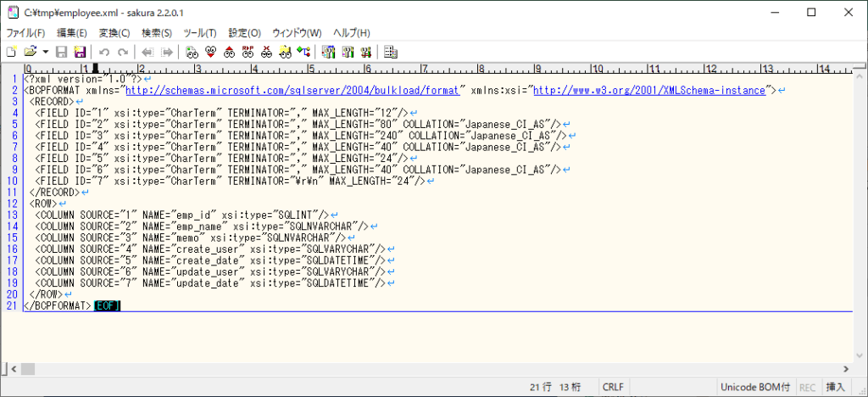Run outline analysis tree icon
The height and width of the screenshot is (397, 868).
(303, 53)
